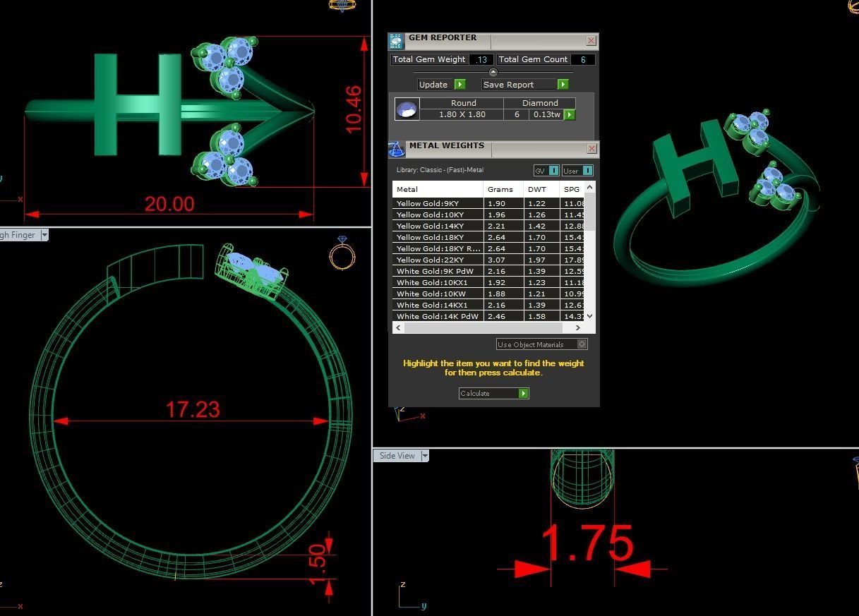Close the Gem Reporter panel
The width and height of the screenshot is (859, 616).
click(591, 41)
